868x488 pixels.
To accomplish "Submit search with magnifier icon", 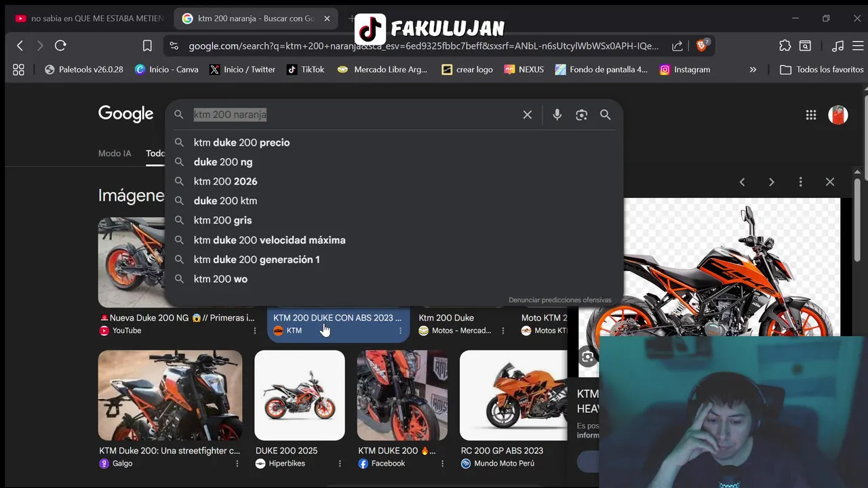I will click(x=606, y=115).
